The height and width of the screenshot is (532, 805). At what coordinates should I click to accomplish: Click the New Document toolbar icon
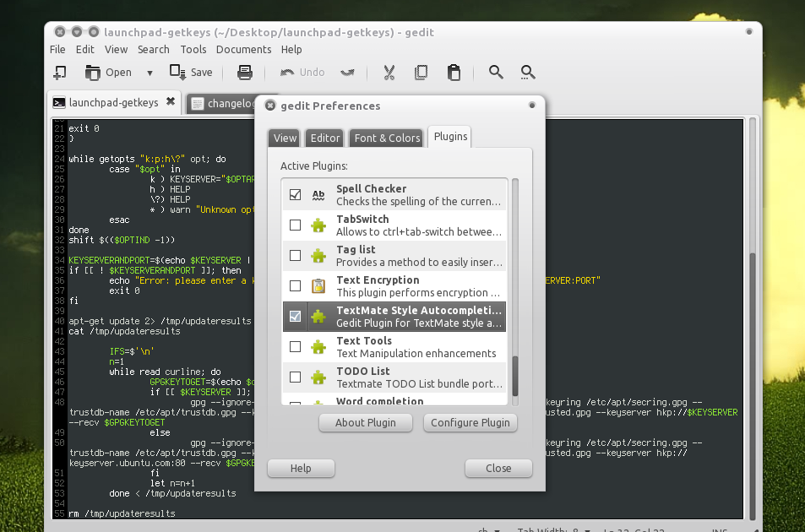coord(60,73)
